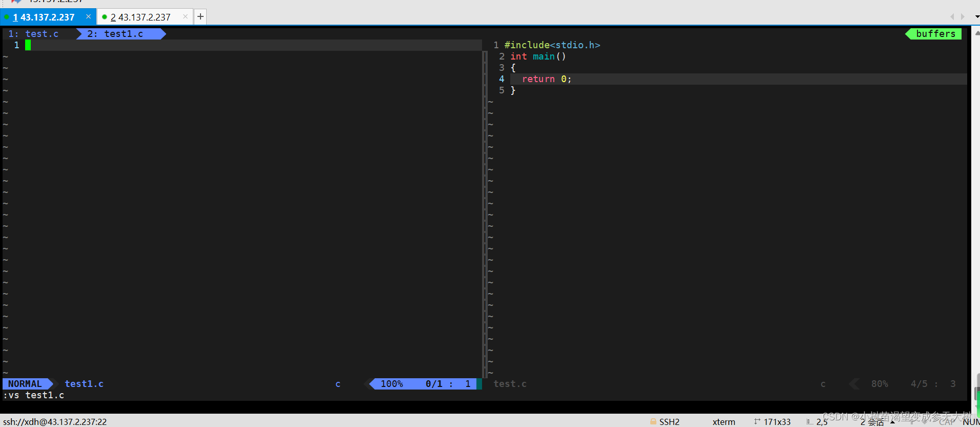Screen dimensions: 980x427
Task: Click the 0/1 : 1 position indicator
Action: (448, 384)
